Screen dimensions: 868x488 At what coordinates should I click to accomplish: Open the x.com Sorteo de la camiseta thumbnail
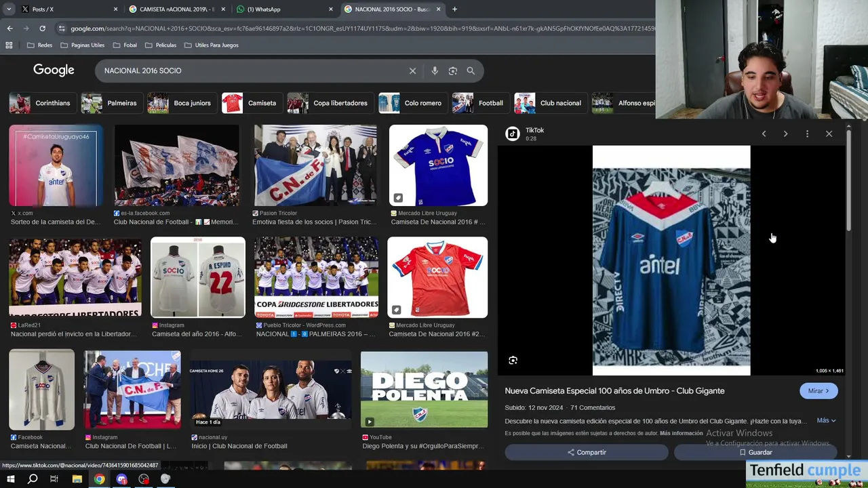click(x=56, y=165)
